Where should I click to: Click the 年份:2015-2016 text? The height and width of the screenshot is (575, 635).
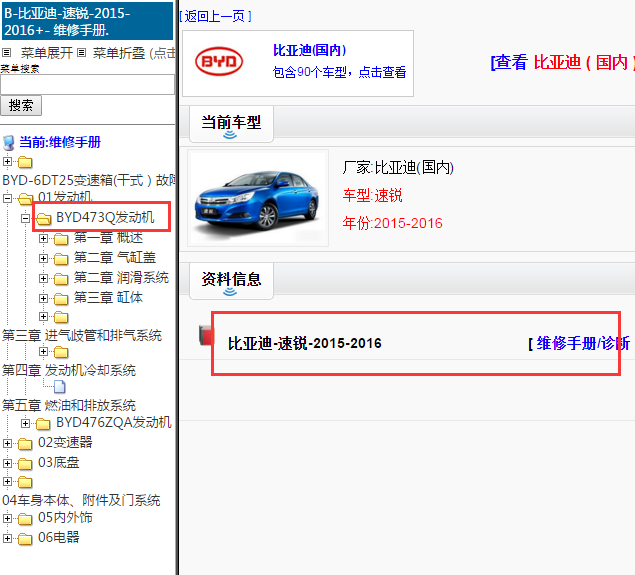tap(392, 223)
